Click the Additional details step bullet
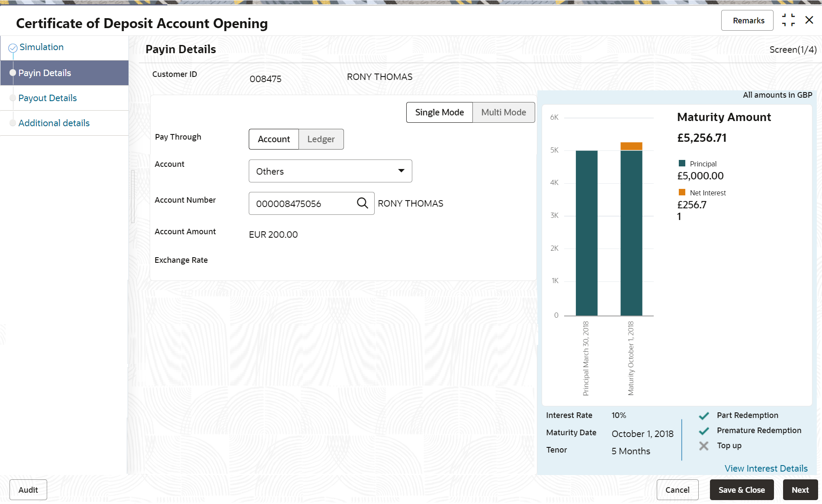Image resolution: width=822 pixels, height=504 pixels. click(13, 123)
